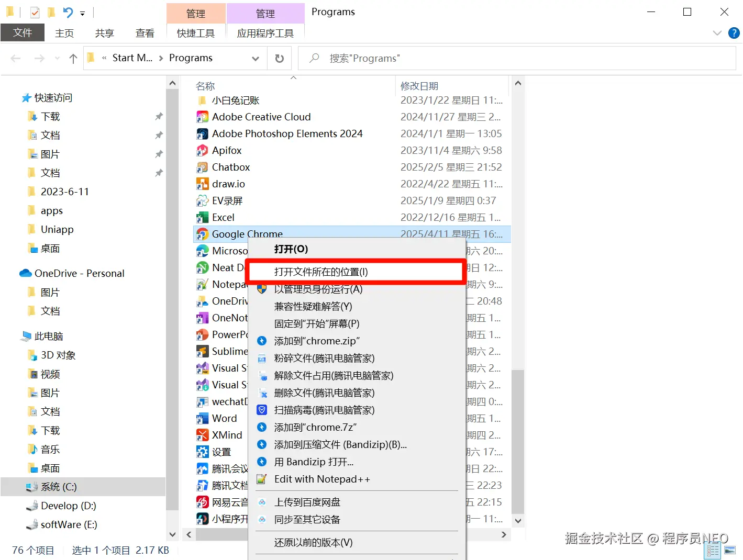Viewport: 743px width, 560px height.
Task: Click the forward navigation arrow
Action: pyautogui.click(x=39, y=58)
